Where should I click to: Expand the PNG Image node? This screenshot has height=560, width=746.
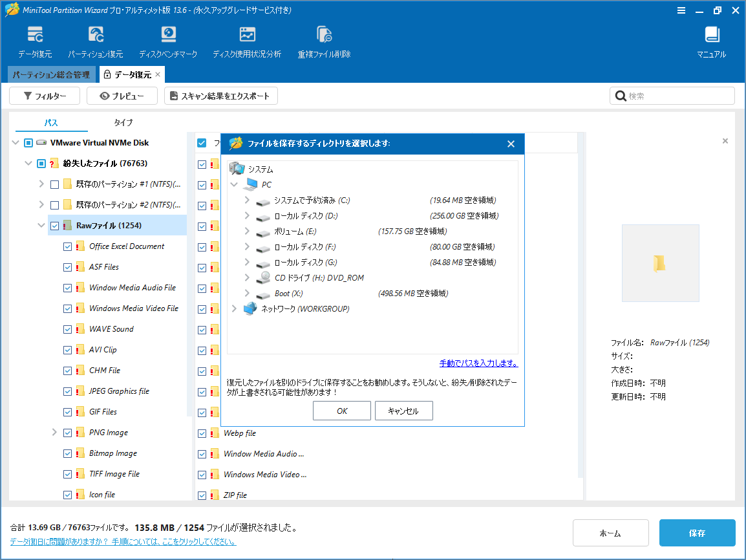point(54,433)
